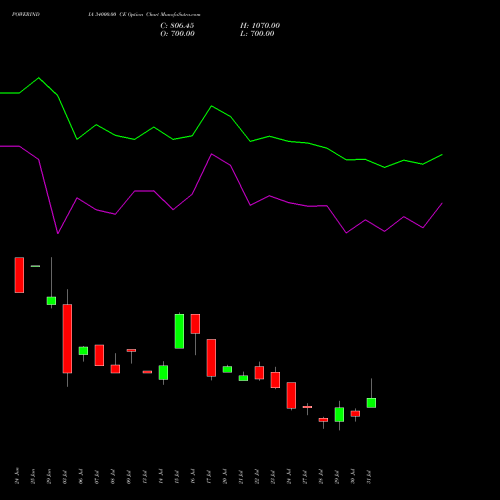Click the green candle for 31 Jul

(371, 403)
